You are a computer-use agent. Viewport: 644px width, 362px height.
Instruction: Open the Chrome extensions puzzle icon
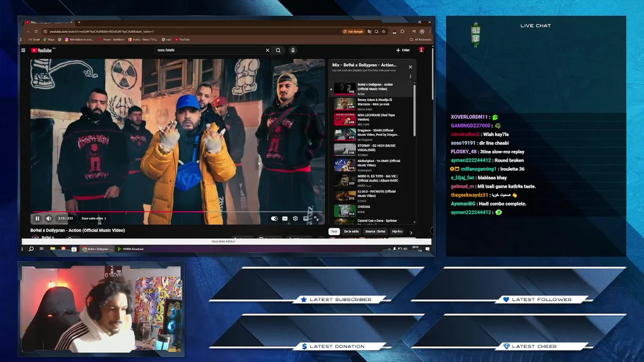pos(402,31)
